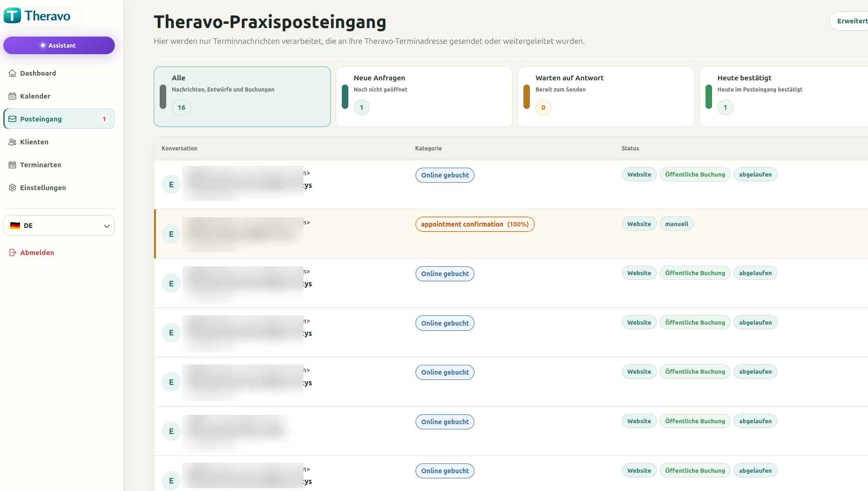This screenshot has width=868, height=491.
Task: Open Einstellungen settings
Action: (x=59, y=188)
